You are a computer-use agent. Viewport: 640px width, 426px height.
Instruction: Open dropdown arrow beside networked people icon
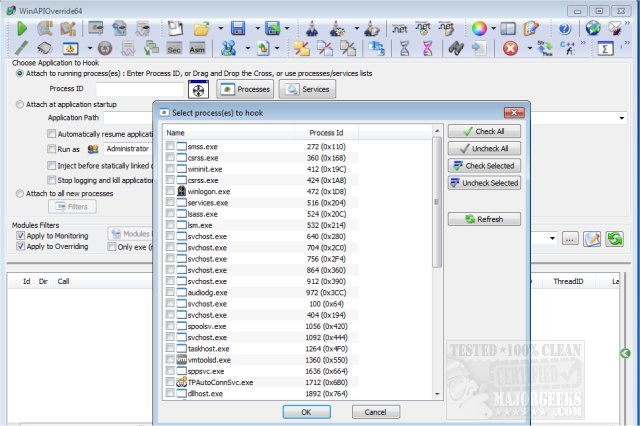tap(247, 49)
